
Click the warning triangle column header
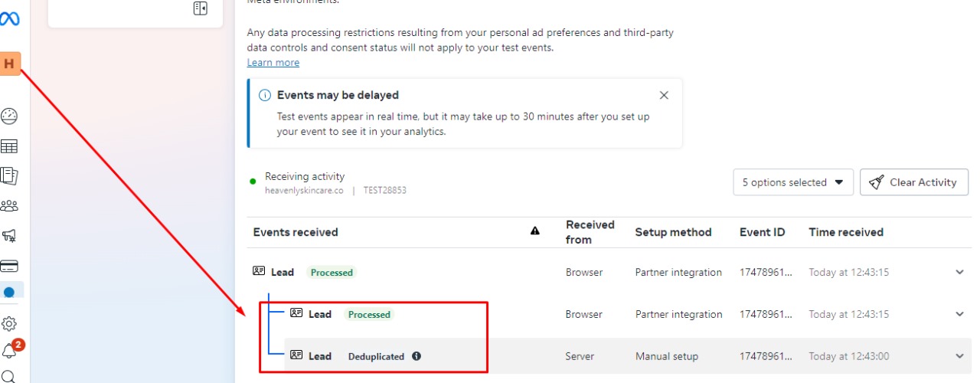tap(535, 231)
